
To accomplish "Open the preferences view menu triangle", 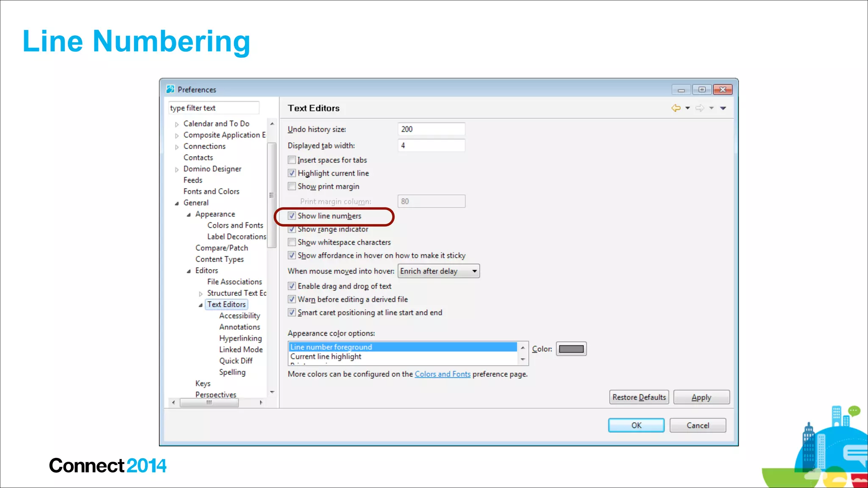I will pos(723,108).
